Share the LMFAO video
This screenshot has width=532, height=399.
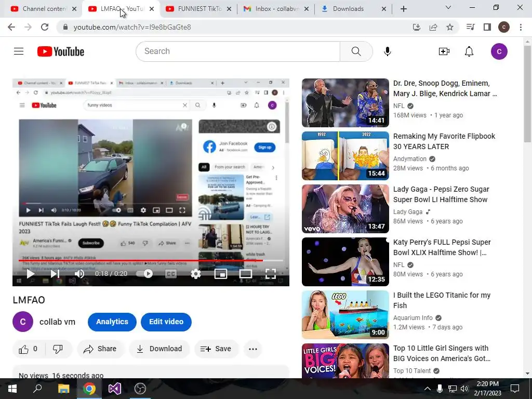[100, 349]
